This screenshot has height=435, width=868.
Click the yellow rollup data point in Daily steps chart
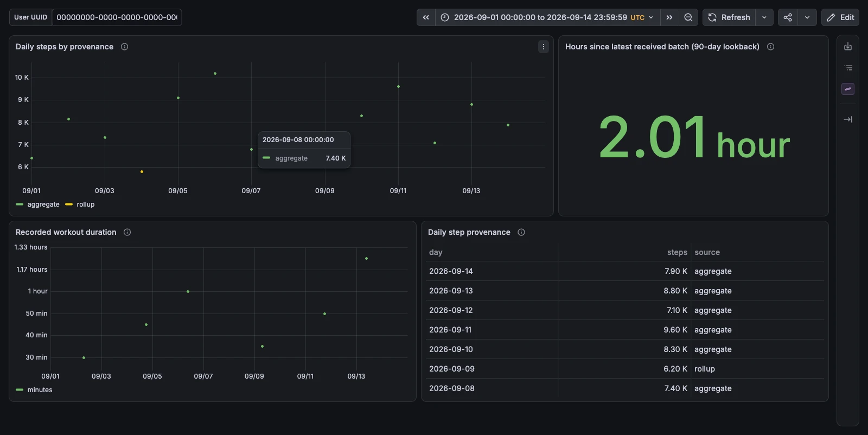coord(142,172)
